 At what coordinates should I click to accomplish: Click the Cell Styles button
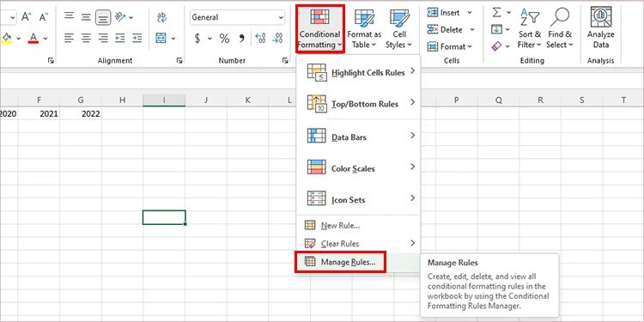click(x=399, y=28)
